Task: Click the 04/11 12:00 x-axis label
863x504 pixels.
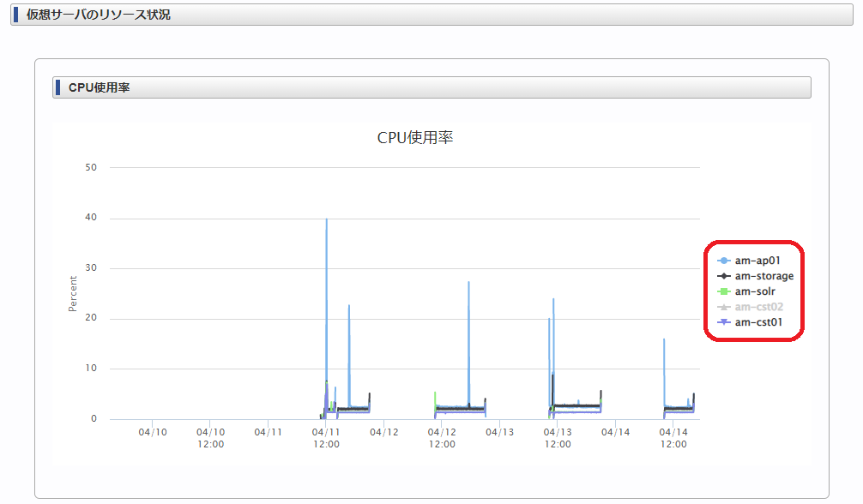Action: click(x=326, y=439)
